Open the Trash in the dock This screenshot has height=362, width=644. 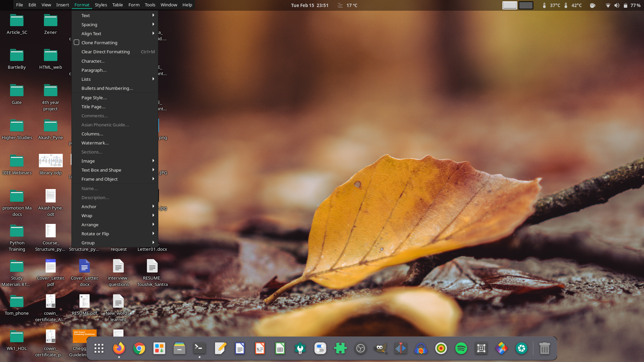[x=544, y=349]
